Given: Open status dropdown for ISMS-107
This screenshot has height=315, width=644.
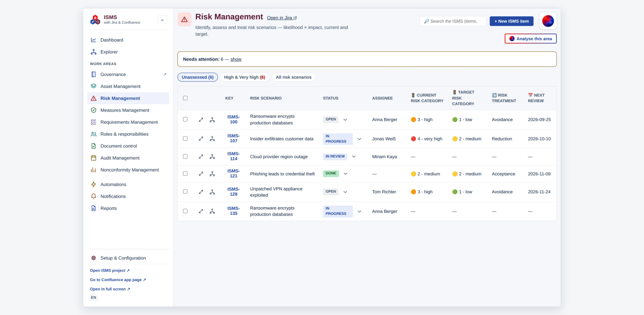Looking at the screenshot, I should coord(359,139).
